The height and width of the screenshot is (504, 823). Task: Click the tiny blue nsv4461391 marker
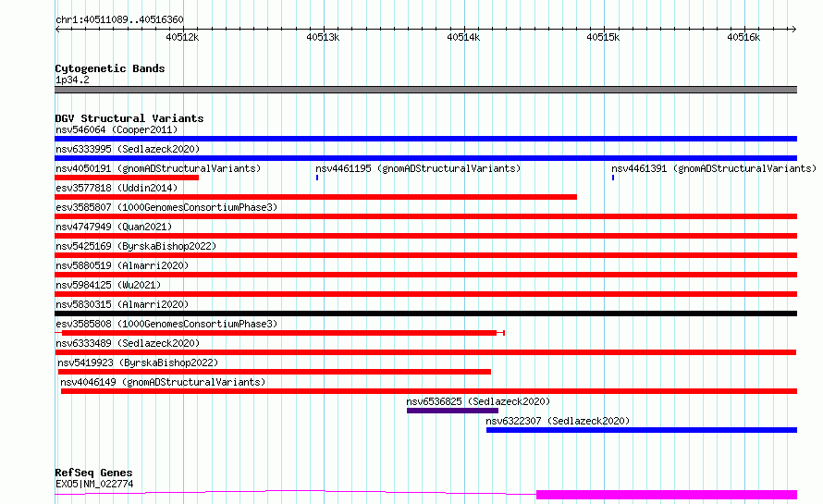click(x=613, y=178)
